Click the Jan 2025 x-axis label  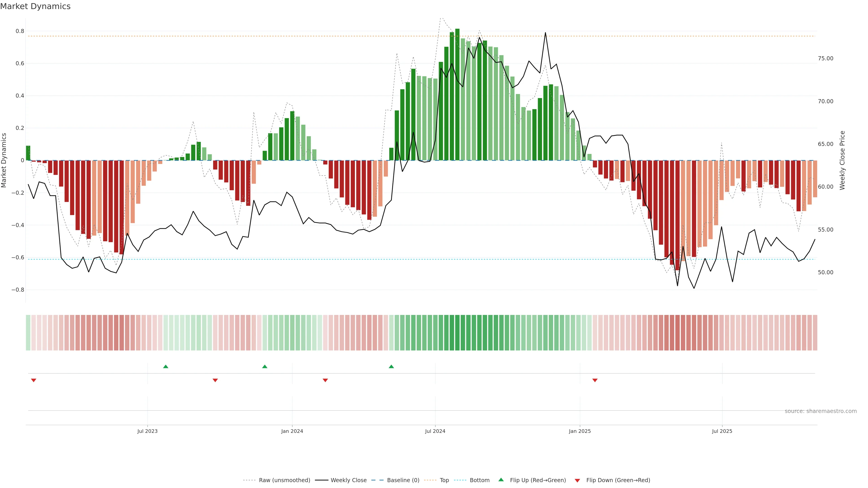point(580,432)
